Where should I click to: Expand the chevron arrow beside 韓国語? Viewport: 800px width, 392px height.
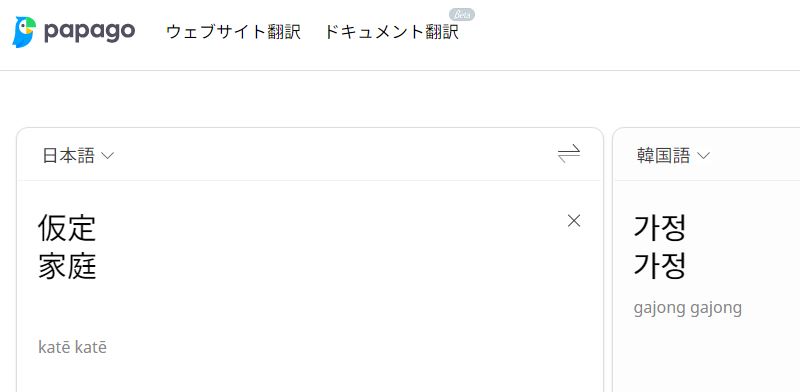[x=704, y=156]
